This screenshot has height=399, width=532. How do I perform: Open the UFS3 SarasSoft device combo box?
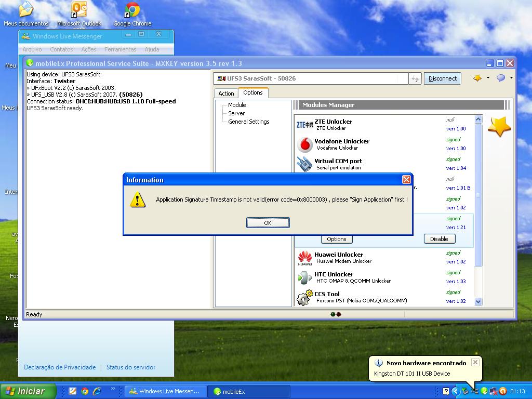pyautogui.click(x=311, y=79)
